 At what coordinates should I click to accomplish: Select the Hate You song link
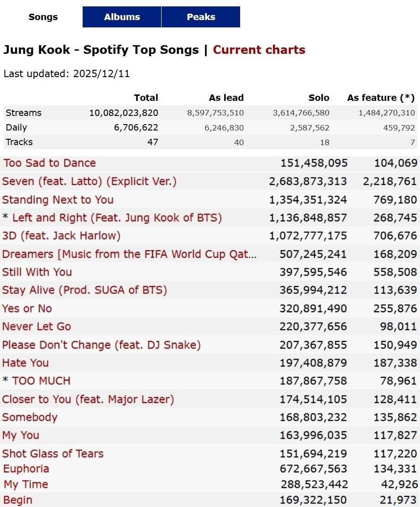coord(25,363)
